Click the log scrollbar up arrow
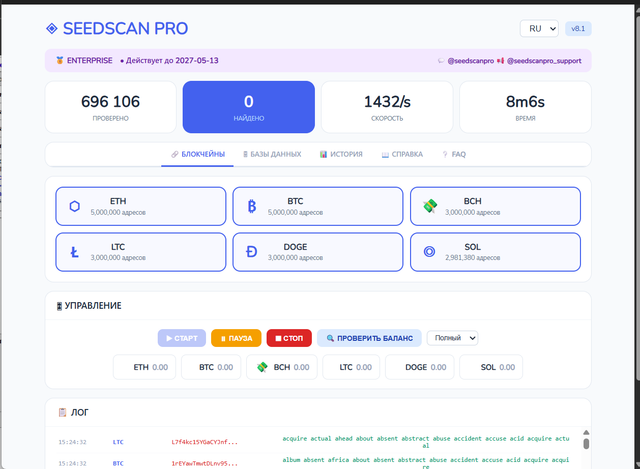 click(586, 433)
